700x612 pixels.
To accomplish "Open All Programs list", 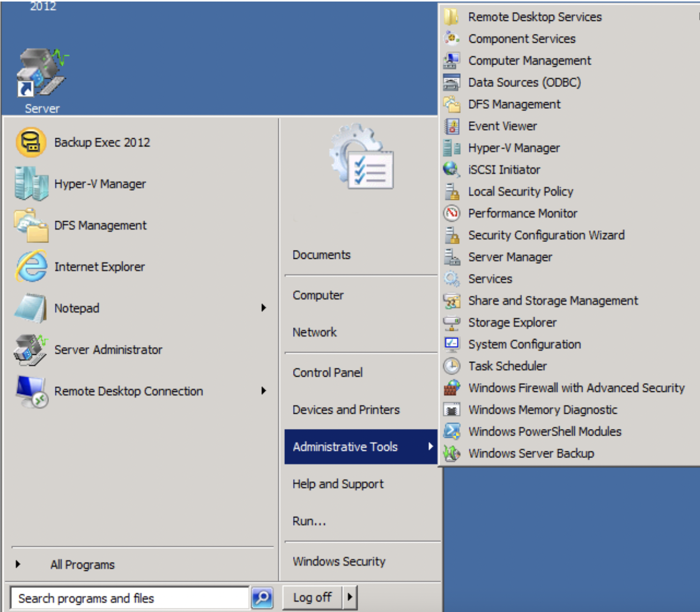I will (82, 564).
